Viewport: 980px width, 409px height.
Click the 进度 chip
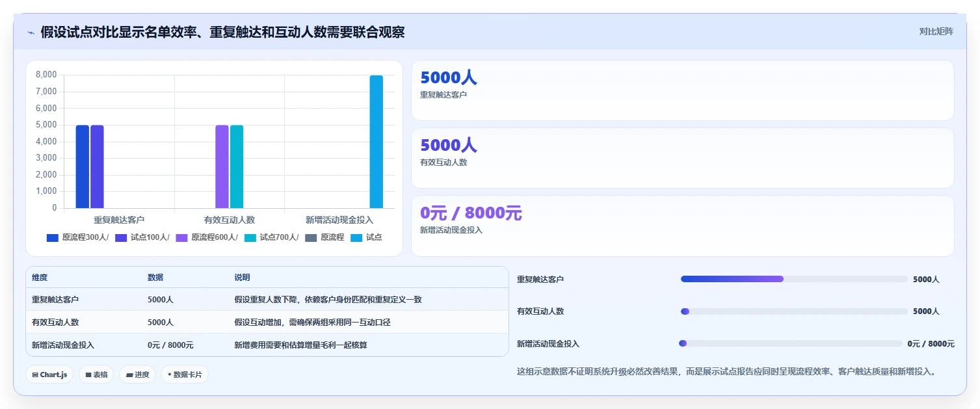(x=137, y=375)
